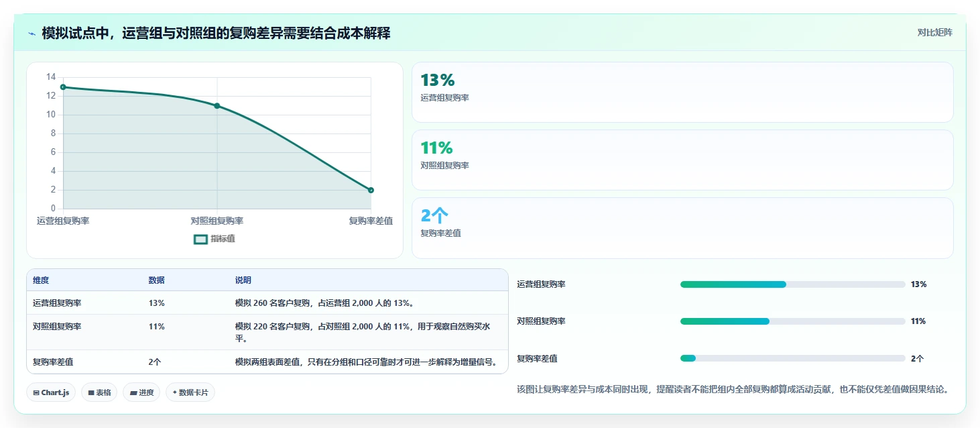The width and height of the screenshot is (980, 428).
Task: Click the 对照组复购率 progress bar
Action: click(793, 321)
